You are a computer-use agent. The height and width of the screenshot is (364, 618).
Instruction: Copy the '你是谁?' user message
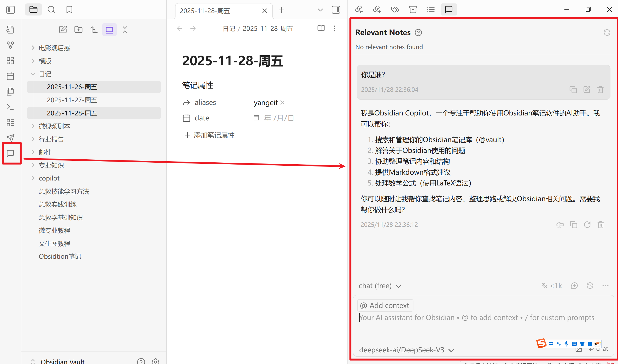[x=573, y=90]
